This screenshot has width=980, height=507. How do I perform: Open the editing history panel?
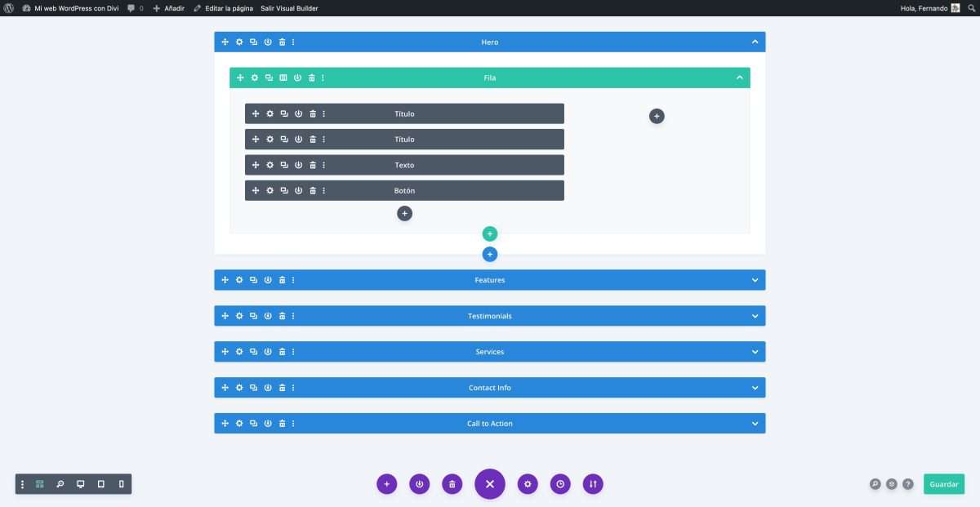(560, 483)
